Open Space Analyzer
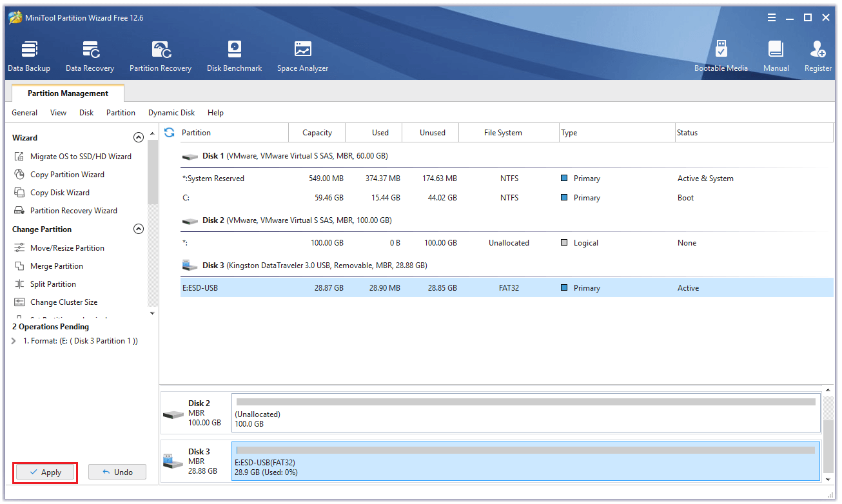The height and width of the screenshot is (504, 842). click(x=302, y=56)
